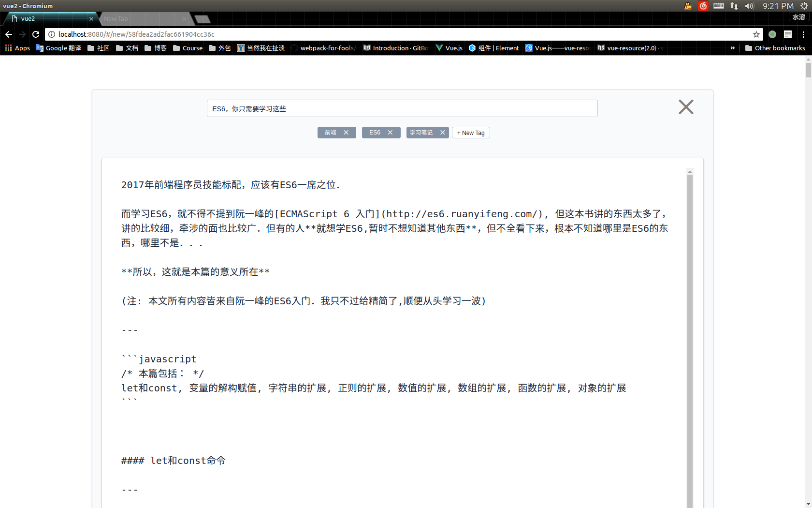Open the keyboard input method indicator
Screen dimensions: 812x508
[x=719, y=6]
